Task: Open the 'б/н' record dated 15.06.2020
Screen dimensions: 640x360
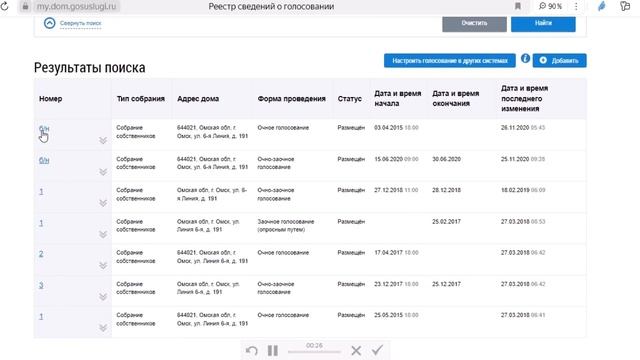Action: point(44,160)
